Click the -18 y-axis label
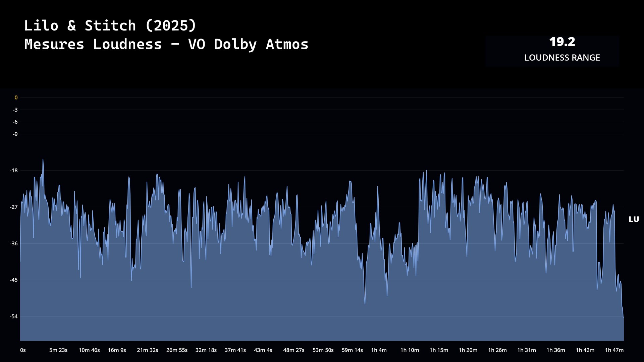The height and width of the screenshot is (362, 644). coord(14,171)
